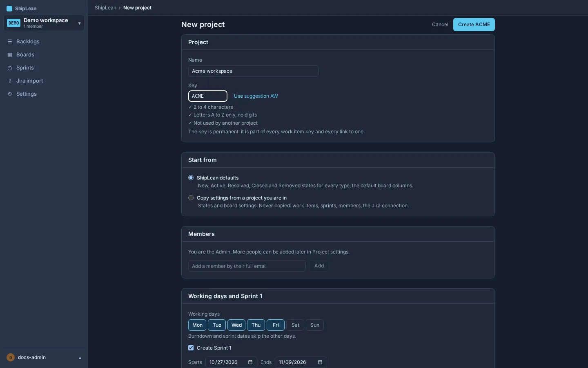Focus the add member email field
The image size is (588, 368).
247,266
